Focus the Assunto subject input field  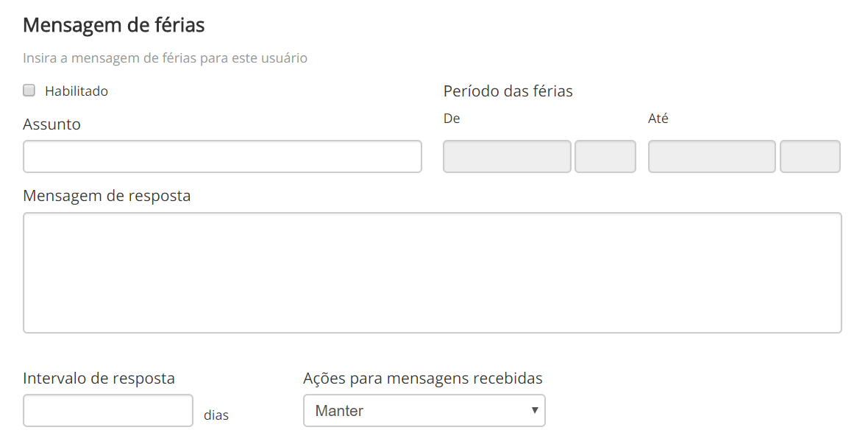[x=222, y=156]
